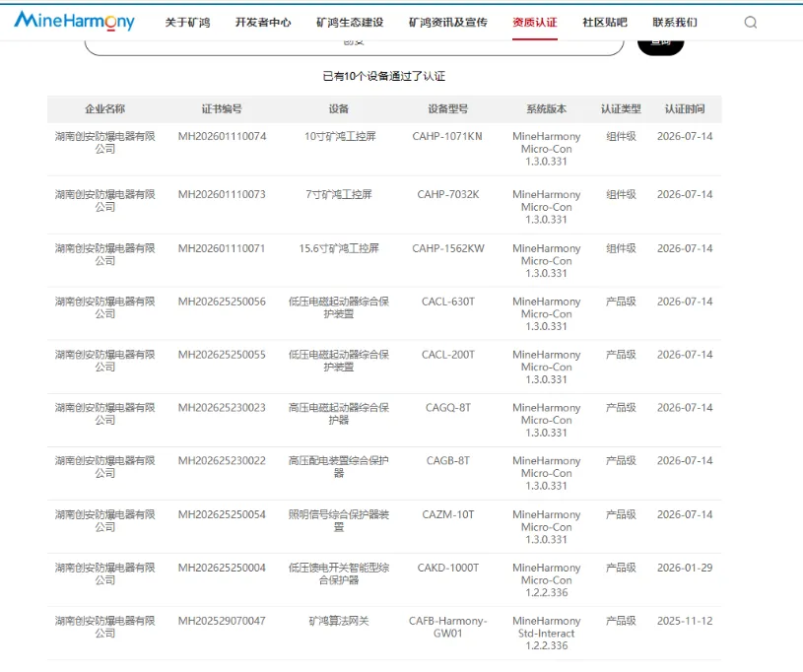Image resolution: width=803 pixels, height=672 pixels.
Task: Open 矿鸿资讯及宣传 menu
Action: 448,22
